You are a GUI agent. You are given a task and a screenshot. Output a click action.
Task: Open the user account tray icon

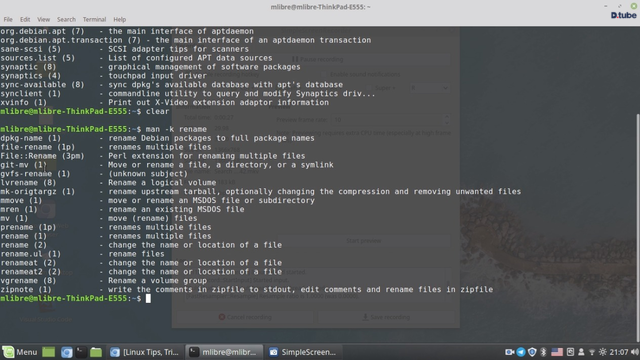(x=581, y=352)
